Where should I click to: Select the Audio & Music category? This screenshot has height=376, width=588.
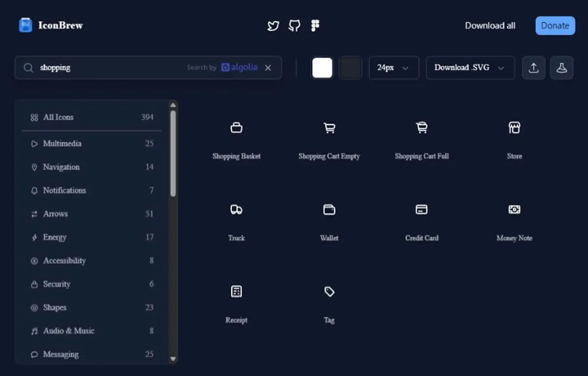point(92,331)
